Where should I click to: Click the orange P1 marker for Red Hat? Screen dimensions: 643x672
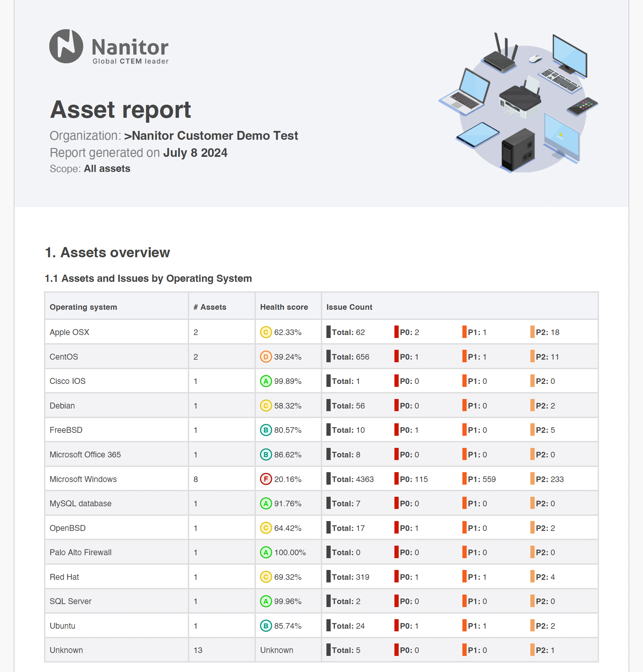tap(464, 577)
